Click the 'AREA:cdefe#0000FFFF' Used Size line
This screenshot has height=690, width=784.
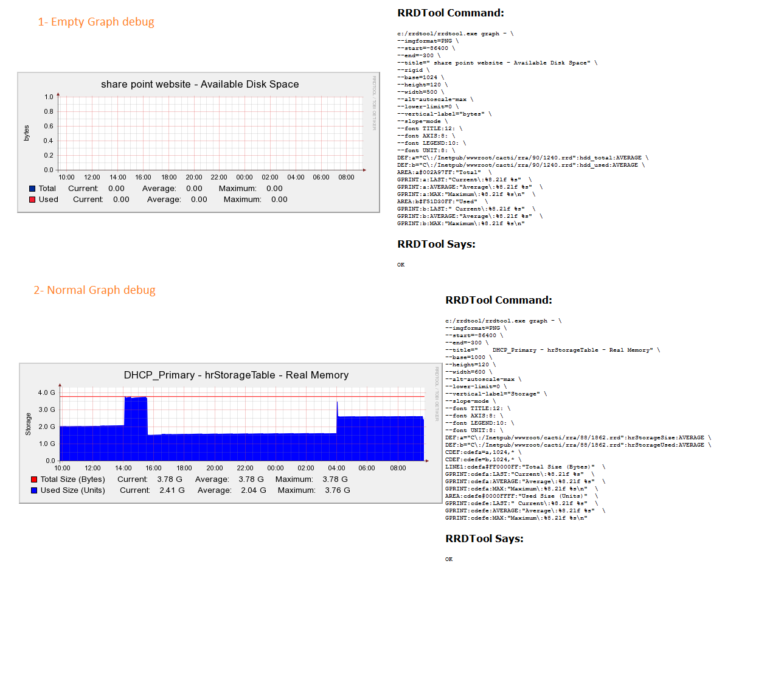(x=521, y=496)
